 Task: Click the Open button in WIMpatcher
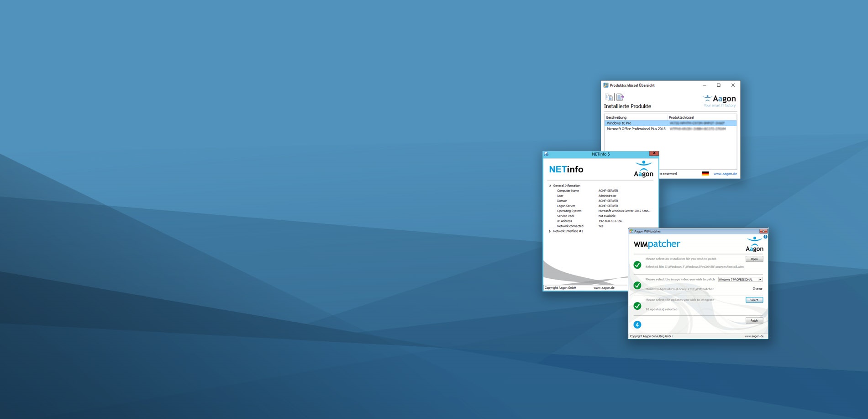click(754, 259)
